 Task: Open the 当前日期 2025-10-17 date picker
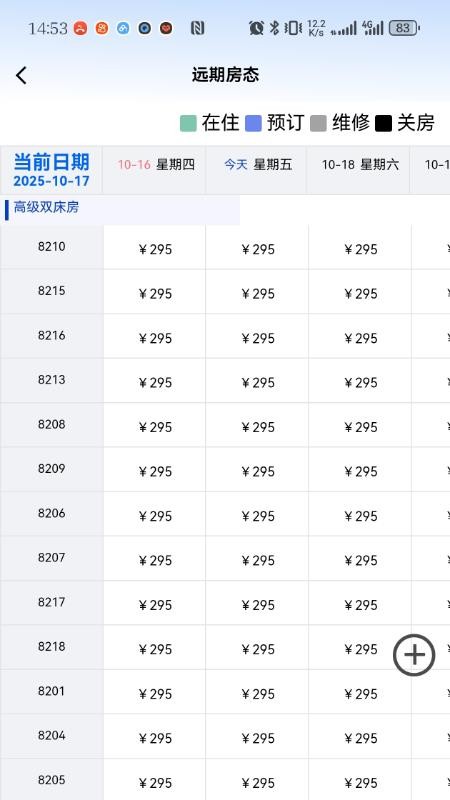(x=51, y=170)
